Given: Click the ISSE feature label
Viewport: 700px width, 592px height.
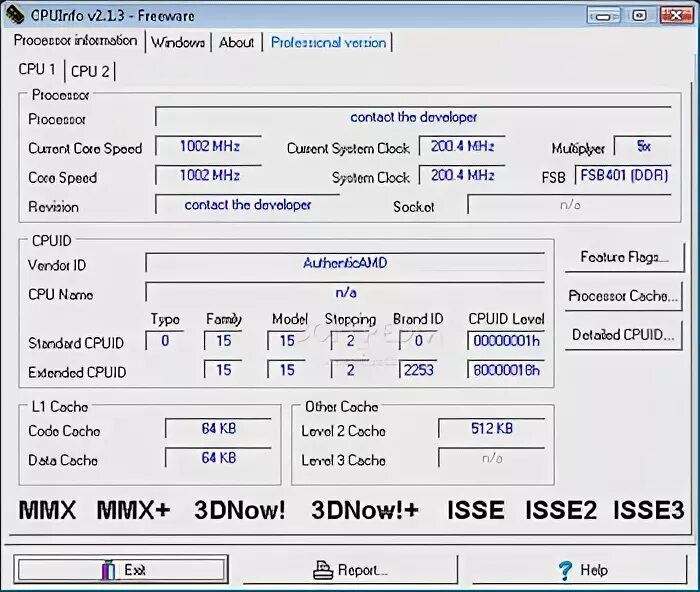Looking at the screenshot, I should (x=476, y=510).
